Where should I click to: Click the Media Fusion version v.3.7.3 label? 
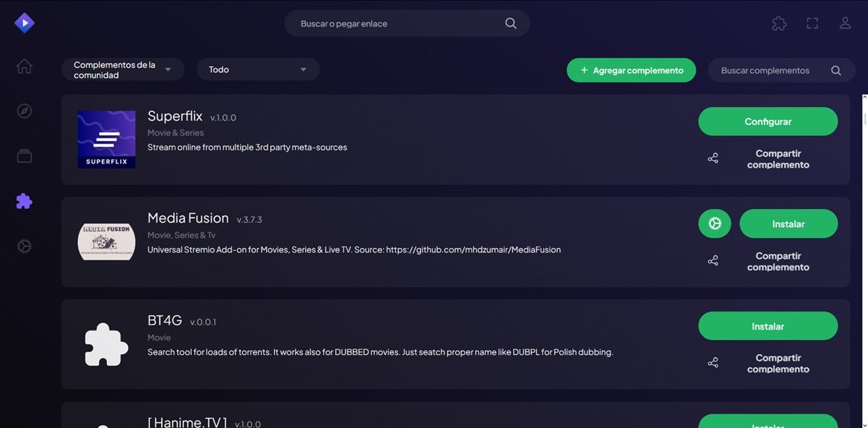tap(250, 220)
